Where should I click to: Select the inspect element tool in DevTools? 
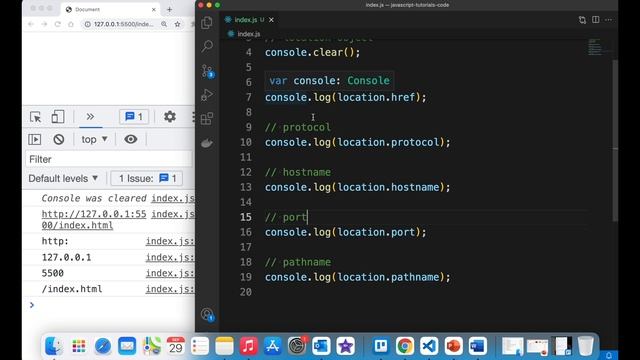[x=36, y=117]
